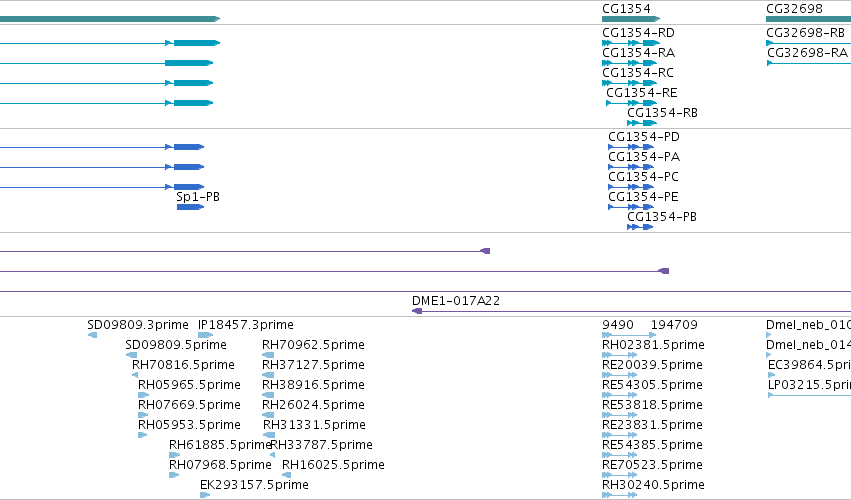The image size is (851, 500).
Task: Select the CG32698 gene bar
Action: [808, 19]
